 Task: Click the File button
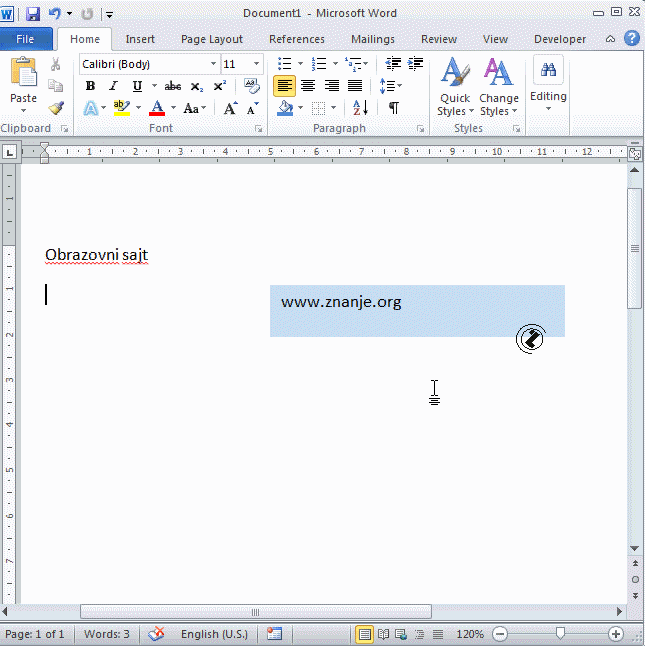click(26, 39)
